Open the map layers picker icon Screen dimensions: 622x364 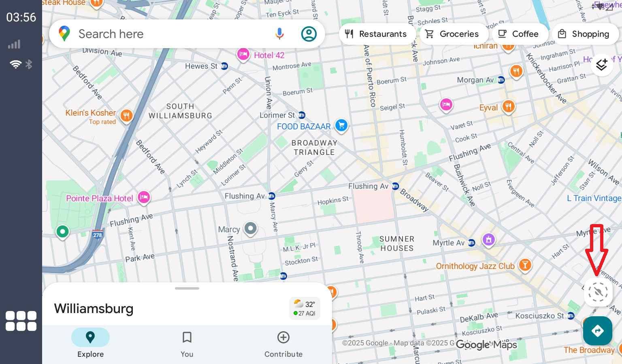tap(602, 65)
